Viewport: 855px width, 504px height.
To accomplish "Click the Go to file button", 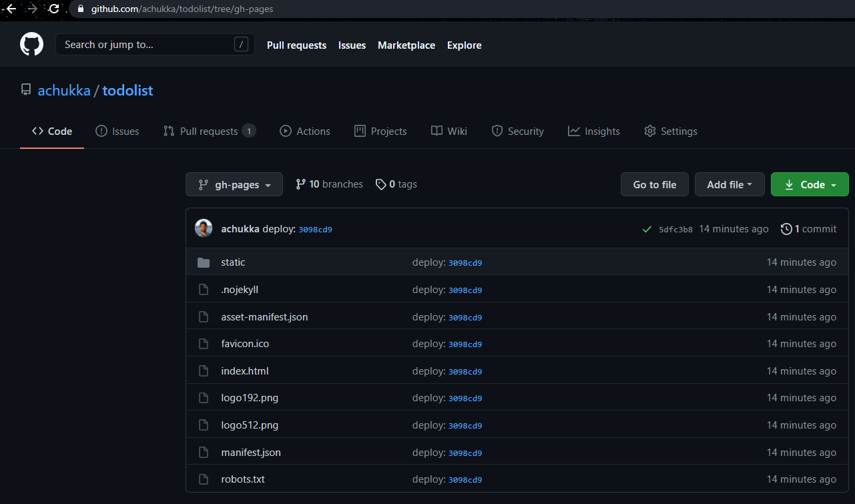I will [655, 185].
